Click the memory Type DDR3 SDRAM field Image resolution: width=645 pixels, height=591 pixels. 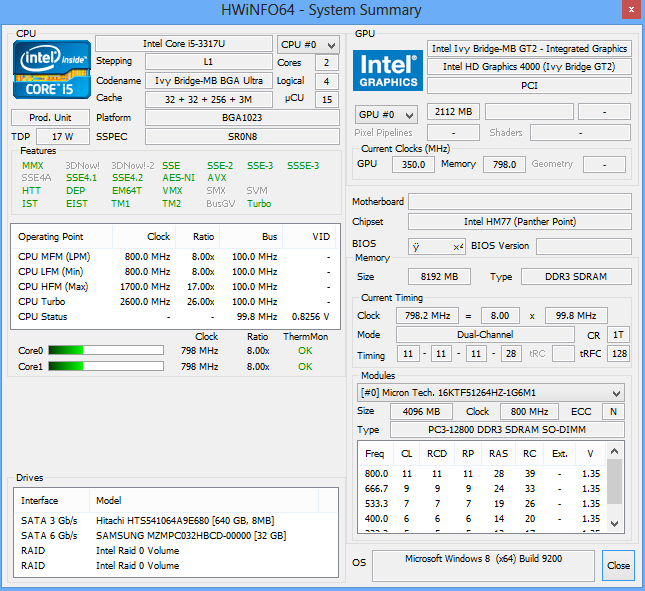click(x=576, y=277)
